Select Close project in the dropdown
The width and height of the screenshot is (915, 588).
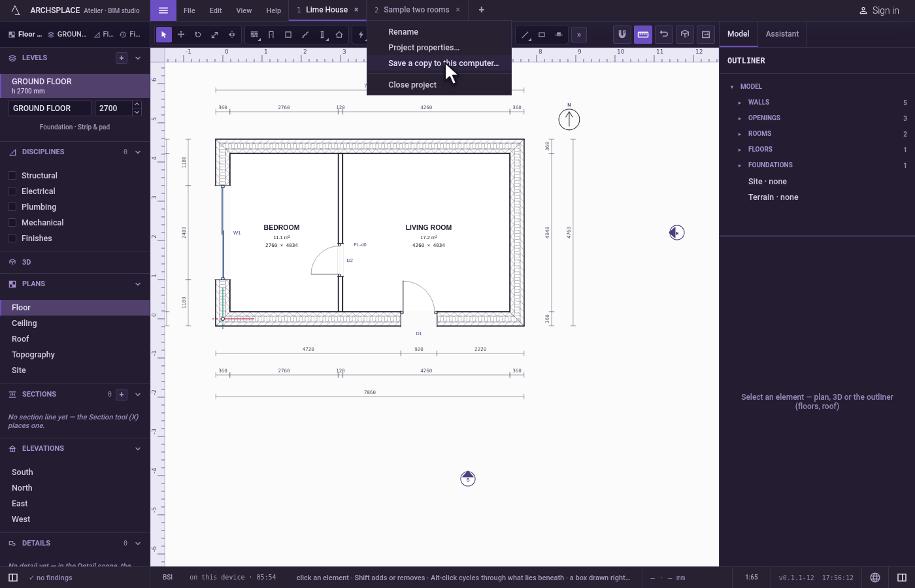point(439,85)
